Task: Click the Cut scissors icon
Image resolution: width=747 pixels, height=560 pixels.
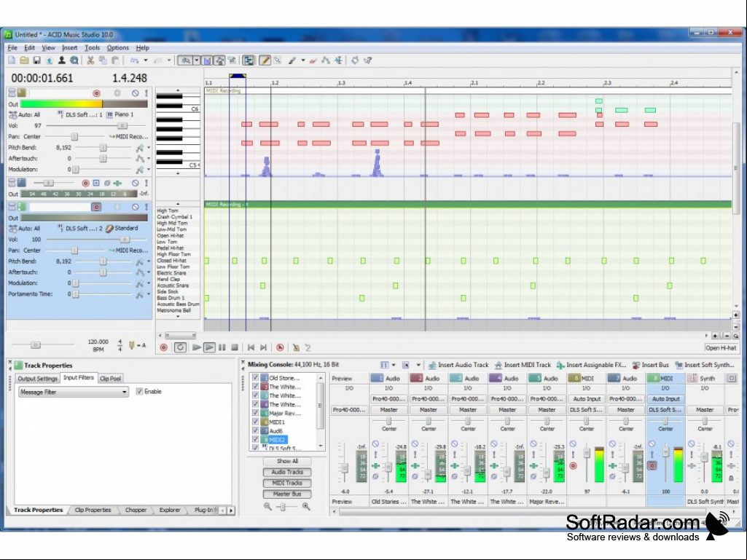Action: coord(90,60)
